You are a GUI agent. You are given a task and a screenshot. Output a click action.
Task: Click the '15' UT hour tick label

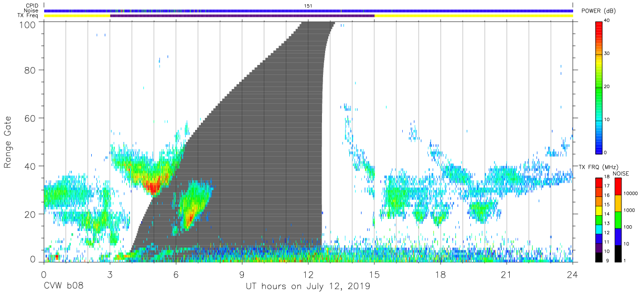pyautogui.click(x=374, y=274)
